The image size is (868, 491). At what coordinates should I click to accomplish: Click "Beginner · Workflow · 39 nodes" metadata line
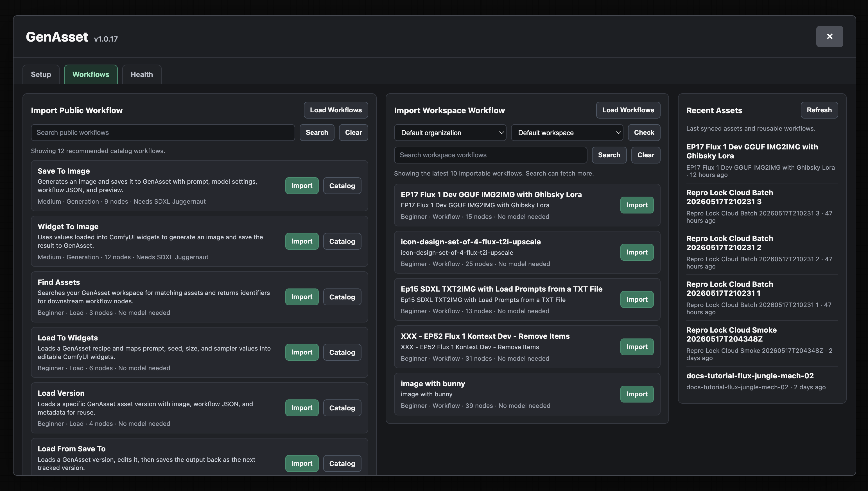click(475, 406)
